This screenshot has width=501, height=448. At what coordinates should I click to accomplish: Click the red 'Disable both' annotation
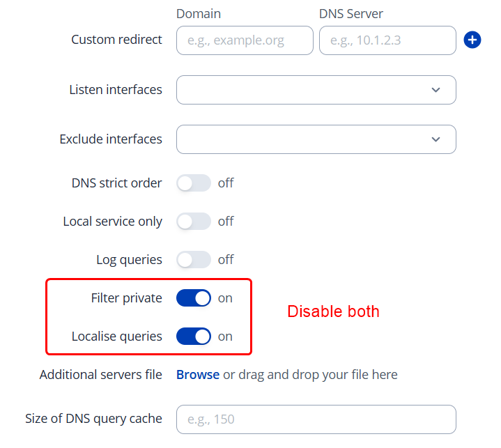pyautogui.click(x=333, y=311)
